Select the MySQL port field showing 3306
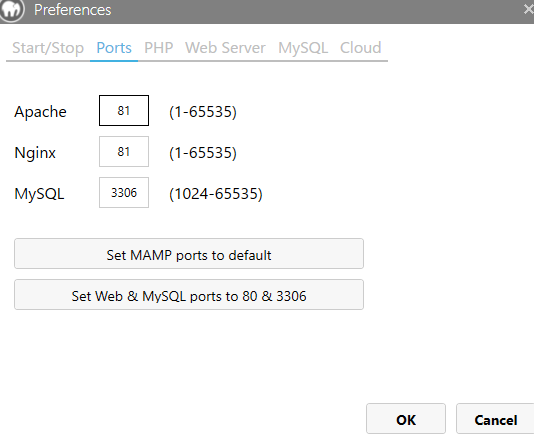The height and width of the screenshot is (436, 534). (x=124, y=192)
